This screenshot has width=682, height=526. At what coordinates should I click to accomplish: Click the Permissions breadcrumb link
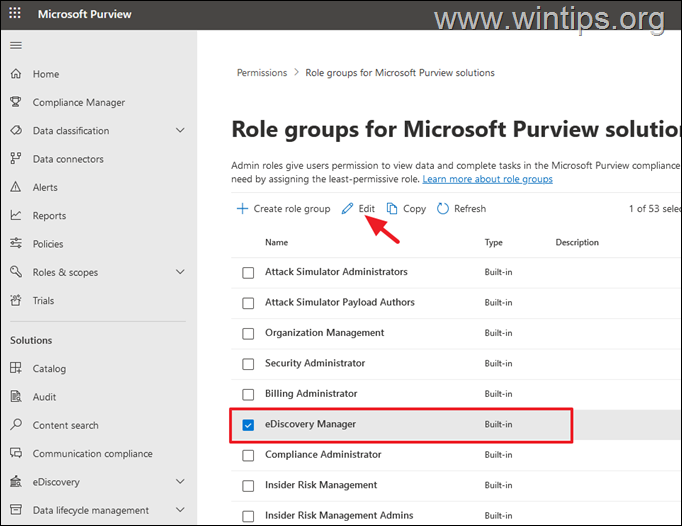pyautogui.click(x=262, y=73)
